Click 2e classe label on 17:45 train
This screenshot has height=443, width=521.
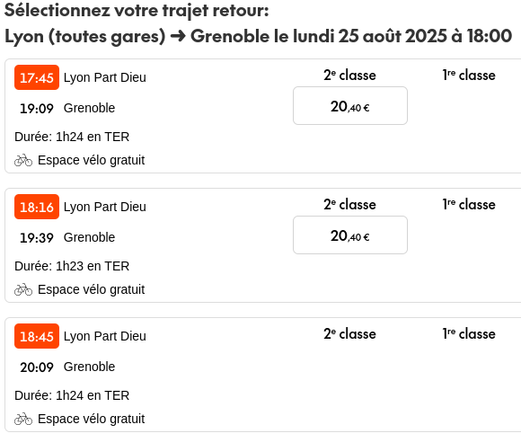pos(350,75)
